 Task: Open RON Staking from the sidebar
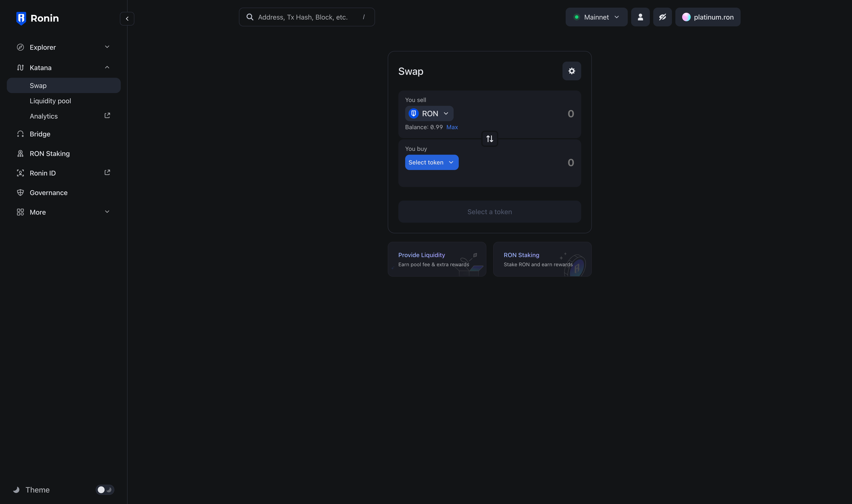(x=50, y=153)
